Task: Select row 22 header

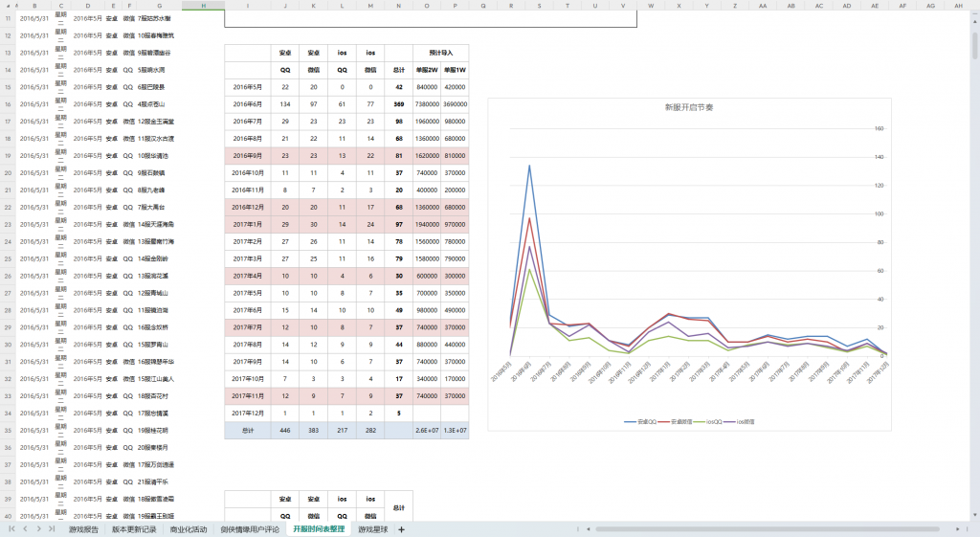Action: 9,207
